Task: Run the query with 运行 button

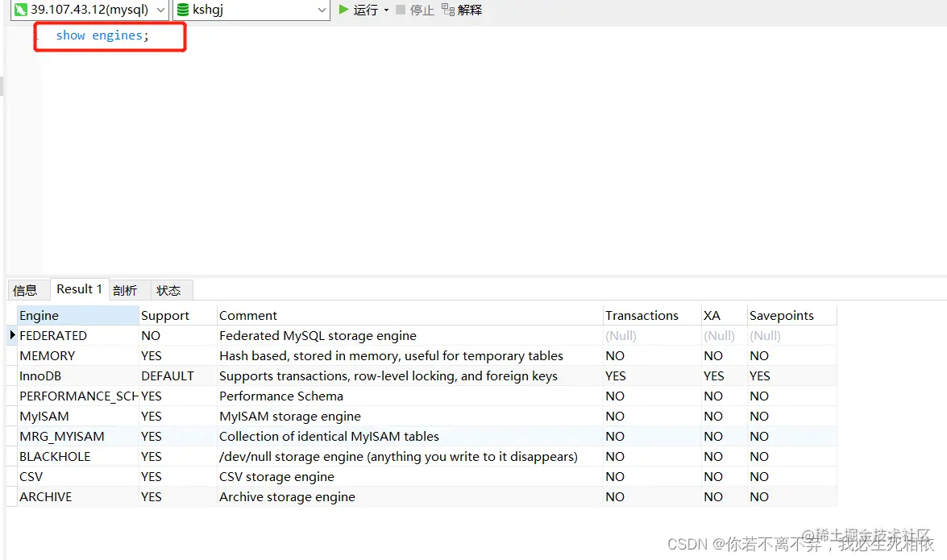Action: [x=358, y=10]
